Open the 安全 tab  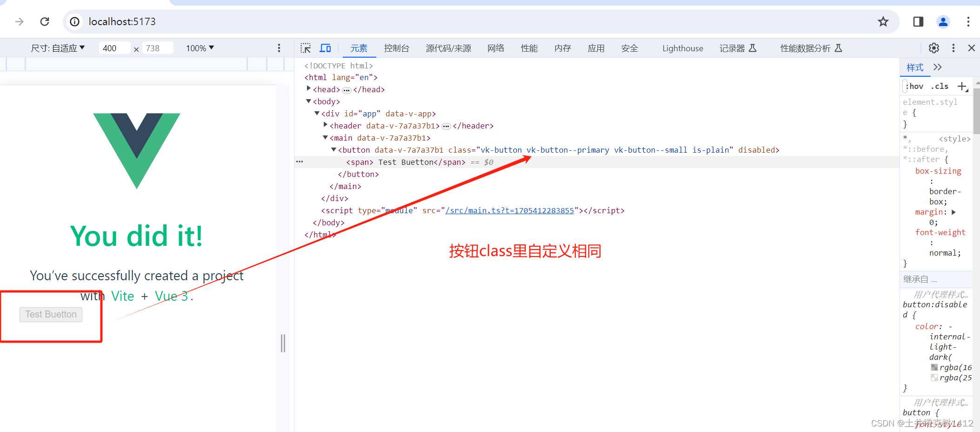point(630,48)
